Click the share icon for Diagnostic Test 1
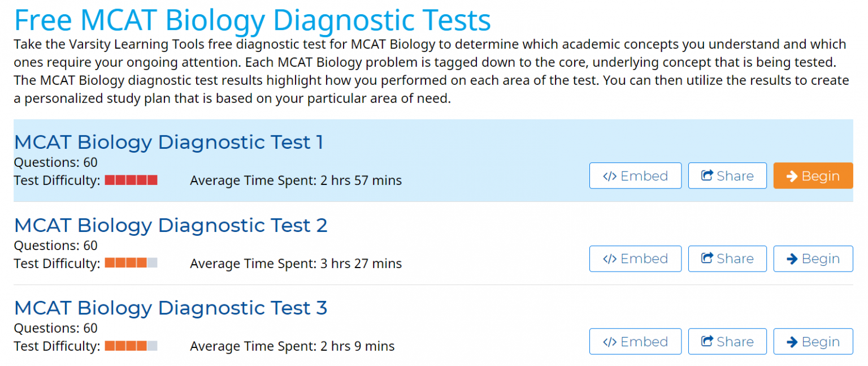The width and height of the screenshot is (868, 366). (706, 175)
